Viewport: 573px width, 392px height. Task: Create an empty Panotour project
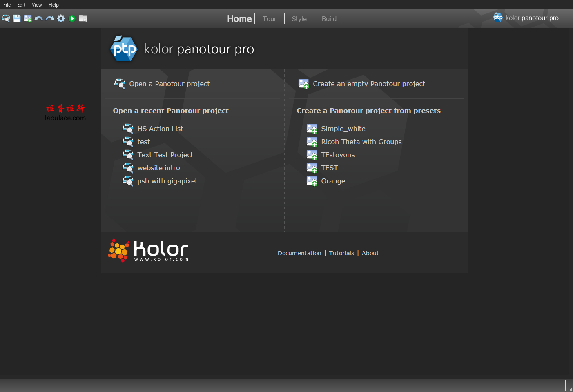pyautogui.click(x=368, y=84)
